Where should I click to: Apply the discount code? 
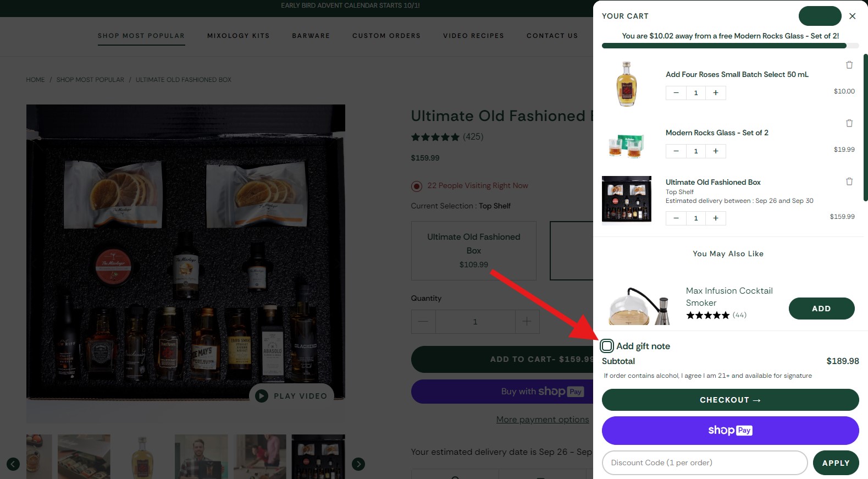[836, 463]
